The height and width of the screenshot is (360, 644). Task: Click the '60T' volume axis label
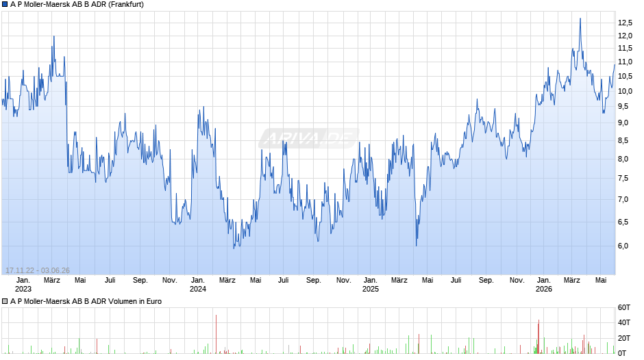click(624, 307)
